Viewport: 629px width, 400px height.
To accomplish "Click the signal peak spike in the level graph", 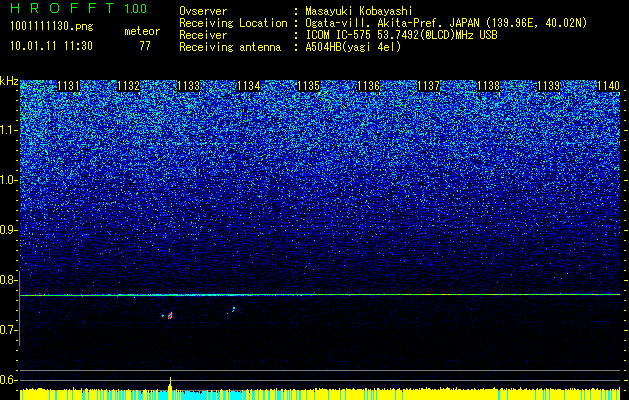I will click(170, 383).
